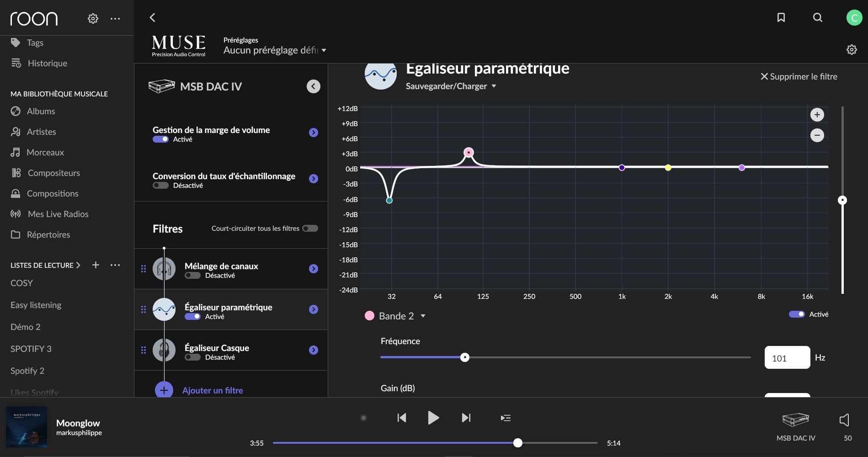Open the Préréglages dropdown
Viewport: 868px width, 457px height.
click(275, 50)
